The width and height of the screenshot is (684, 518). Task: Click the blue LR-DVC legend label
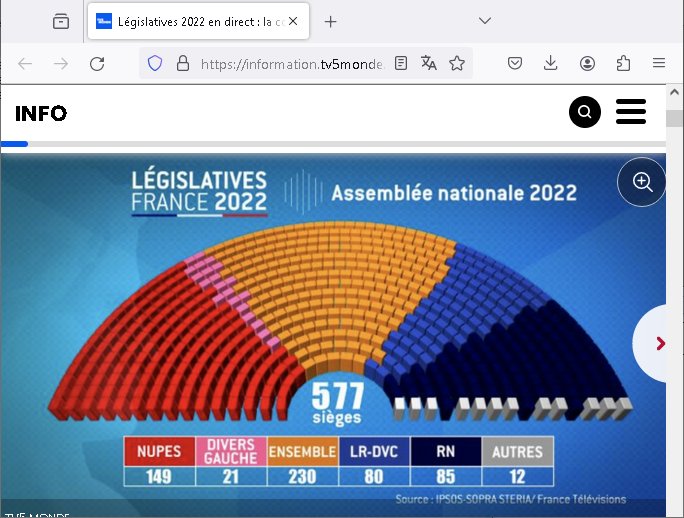click(374, 451)
